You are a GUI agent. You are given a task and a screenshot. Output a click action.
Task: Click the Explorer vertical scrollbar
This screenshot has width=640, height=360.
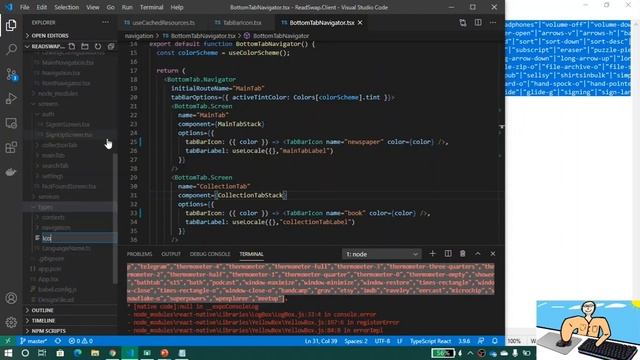pyautogui.click(x=115, y=218)
